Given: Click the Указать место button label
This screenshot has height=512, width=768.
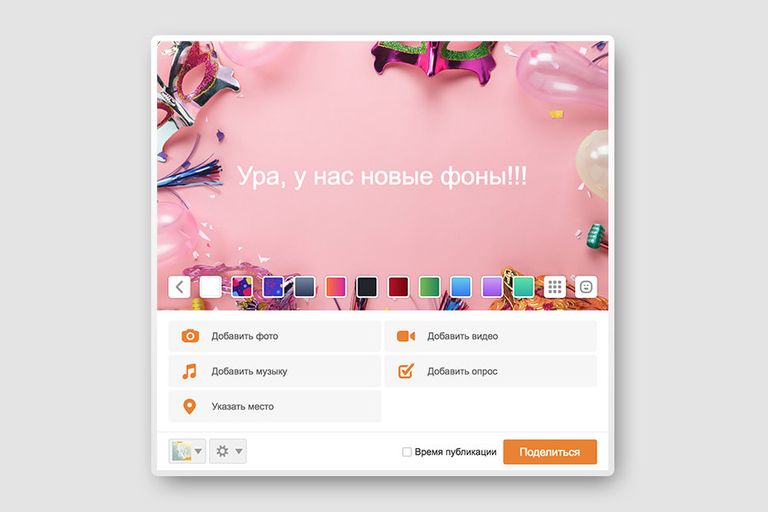Looking at the screenshot, I should click(x=242, y=407).
